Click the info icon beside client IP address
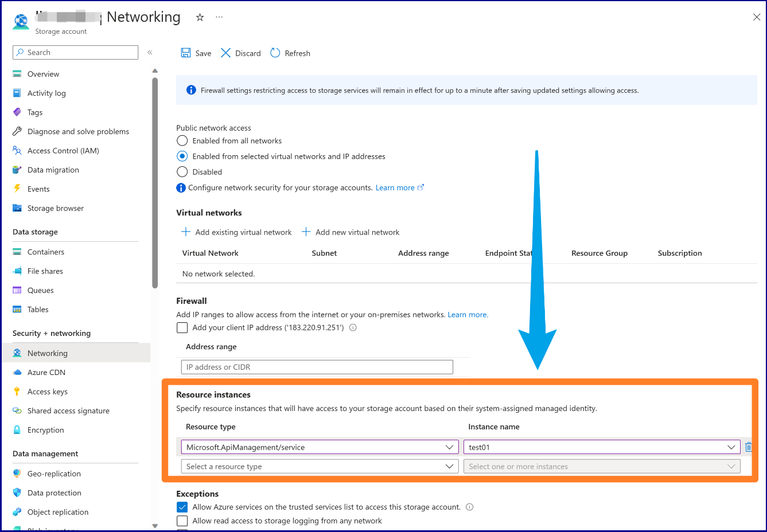The image size is (767, 532). point(353,328)
